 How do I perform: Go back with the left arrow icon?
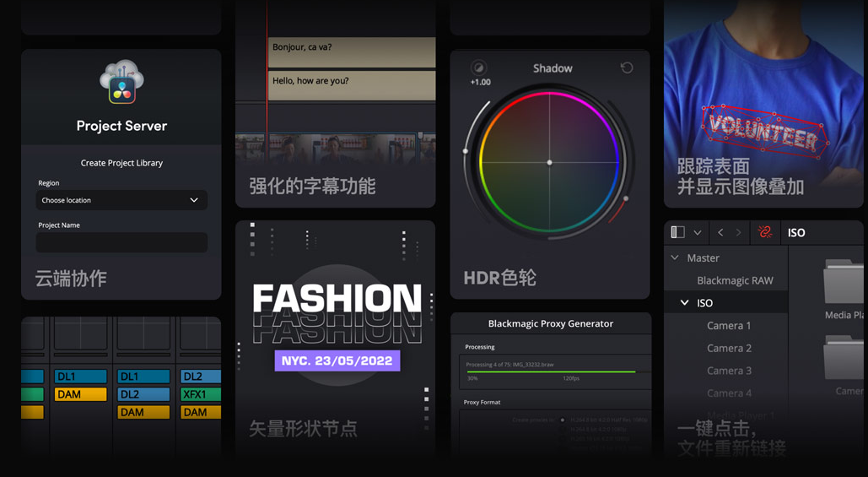pyautogui.click(x=720, y=232)
